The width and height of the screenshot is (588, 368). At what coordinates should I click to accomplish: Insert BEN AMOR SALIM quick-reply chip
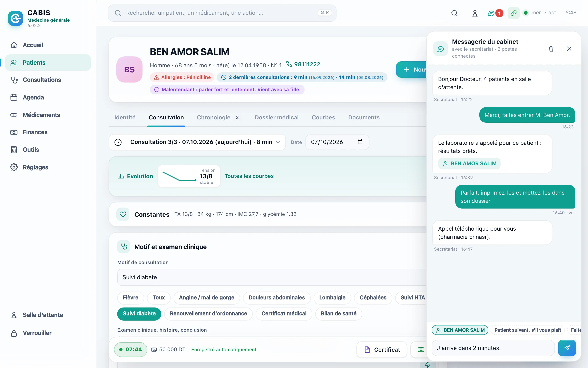pos(460,330)
